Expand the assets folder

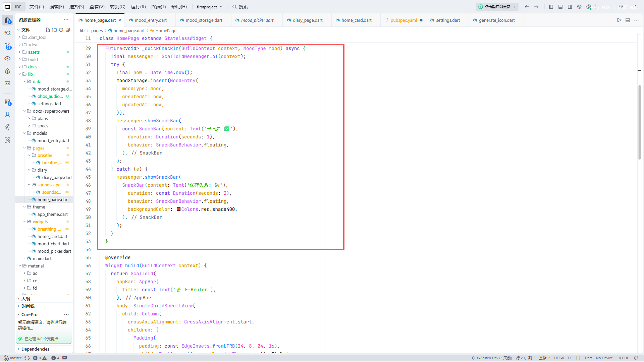pos(44,52)
